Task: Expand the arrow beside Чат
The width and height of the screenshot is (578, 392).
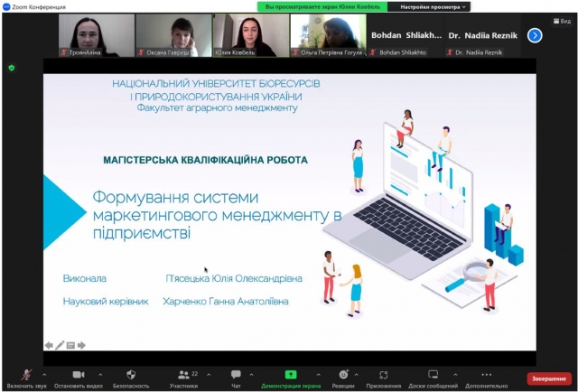Action: [x=251, y=375]
